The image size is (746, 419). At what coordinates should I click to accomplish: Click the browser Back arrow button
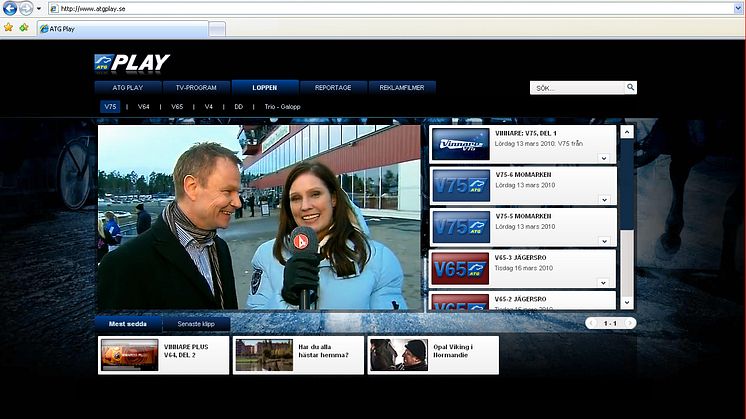click(x=10, y=8)
